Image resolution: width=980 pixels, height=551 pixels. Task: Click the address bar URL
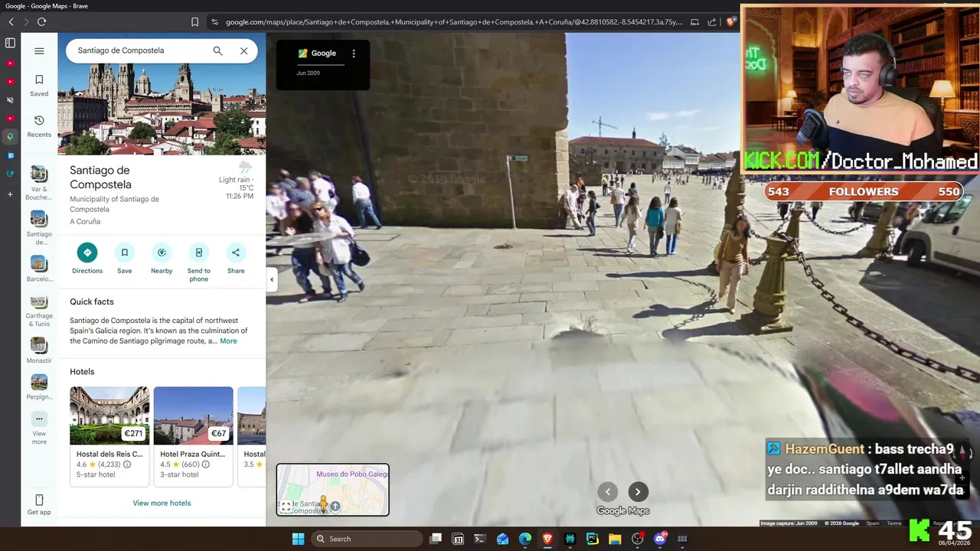tap(454, 22)
